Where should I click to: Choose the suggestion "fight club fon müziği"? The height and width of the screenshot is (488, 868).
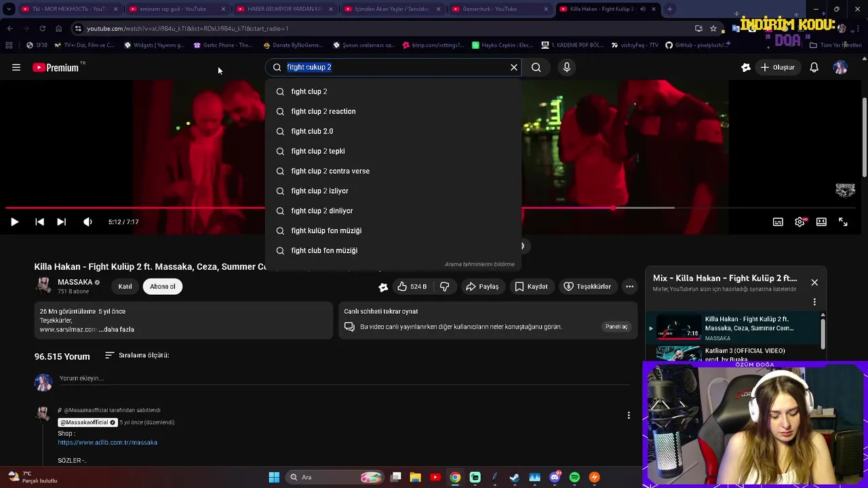click(393, 250)
